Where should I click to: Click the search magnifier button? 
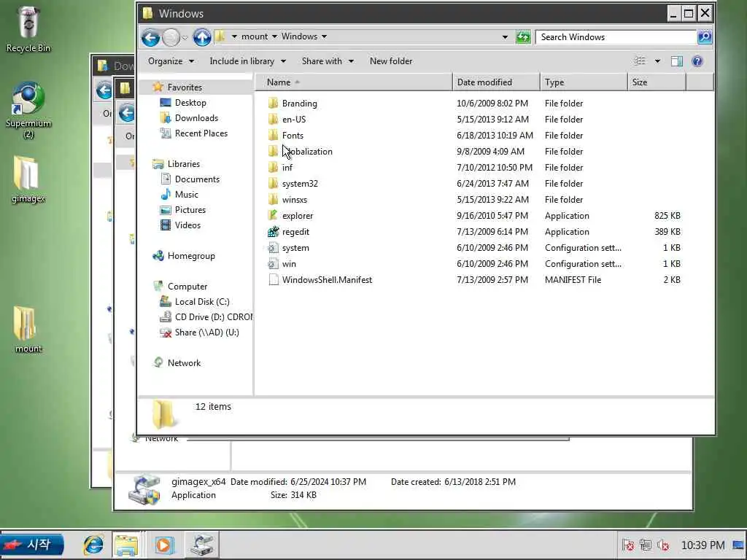705,37
